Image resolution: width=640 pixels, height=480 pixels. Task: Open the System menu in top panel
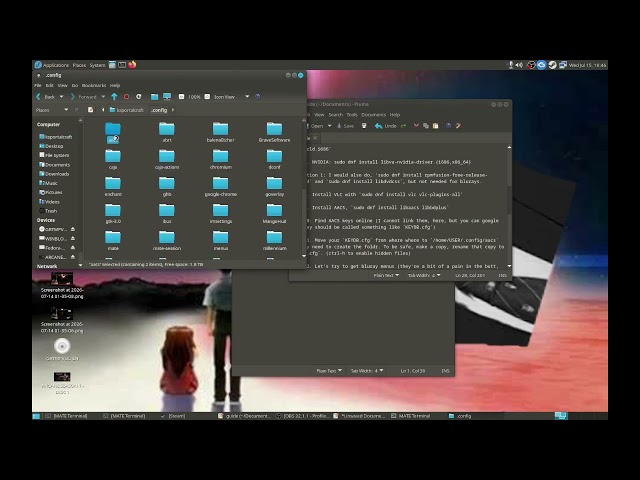click(x=98, y=65)
